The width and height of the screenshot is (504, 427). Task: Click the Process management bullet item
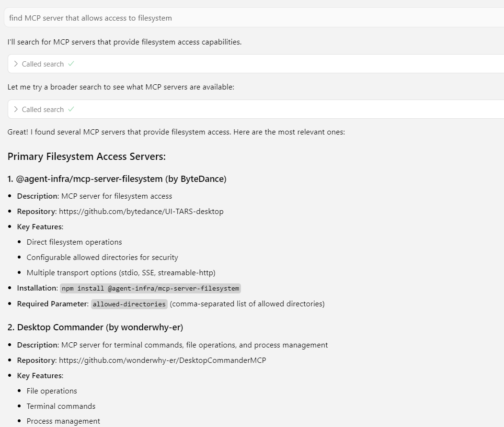click(x=63, y=421)
